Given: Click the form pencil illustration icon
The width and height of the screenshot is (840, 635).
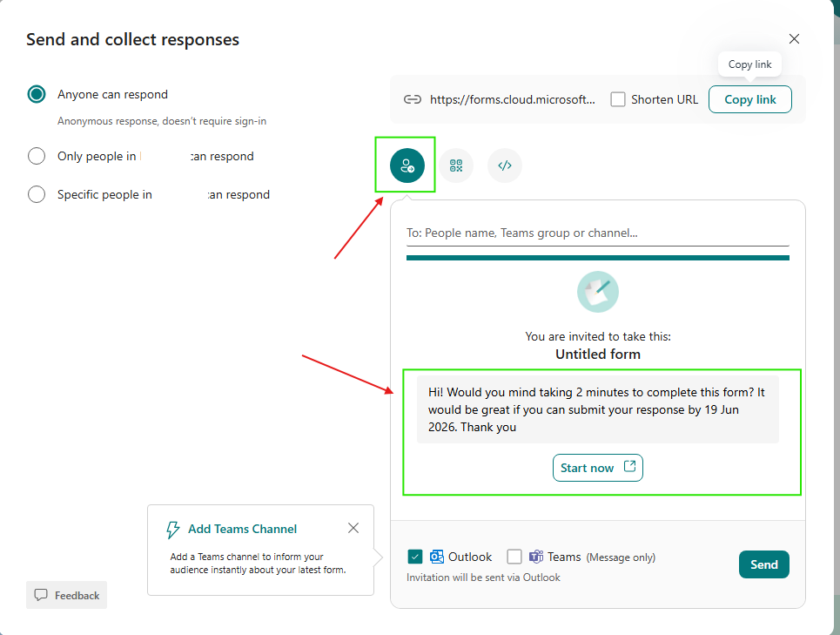Looking at the screenshot, I should (x=598, y=292).
